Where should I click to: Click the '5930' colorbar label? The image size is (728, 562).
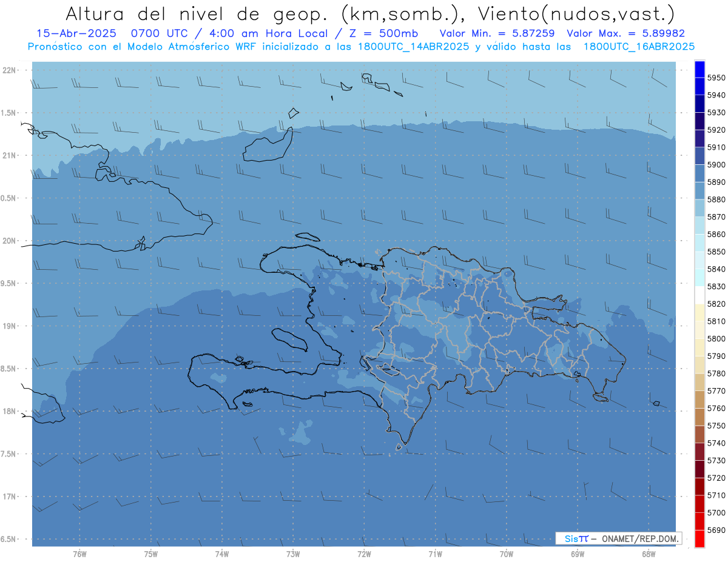(x=716, y=113)
